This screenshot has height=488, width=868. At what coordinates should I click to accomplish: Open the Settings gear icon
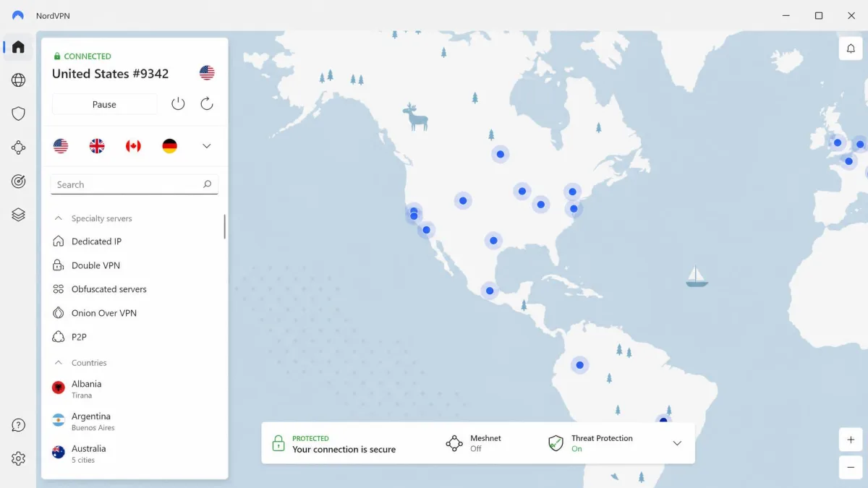coord(18,458)
